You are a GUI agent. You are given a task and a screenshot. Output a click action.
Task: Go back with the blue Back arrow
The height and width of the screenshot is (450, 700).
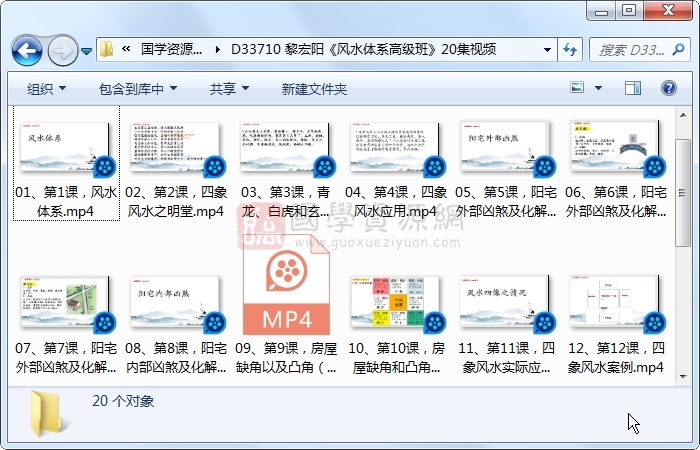click(x=27, y=51)
